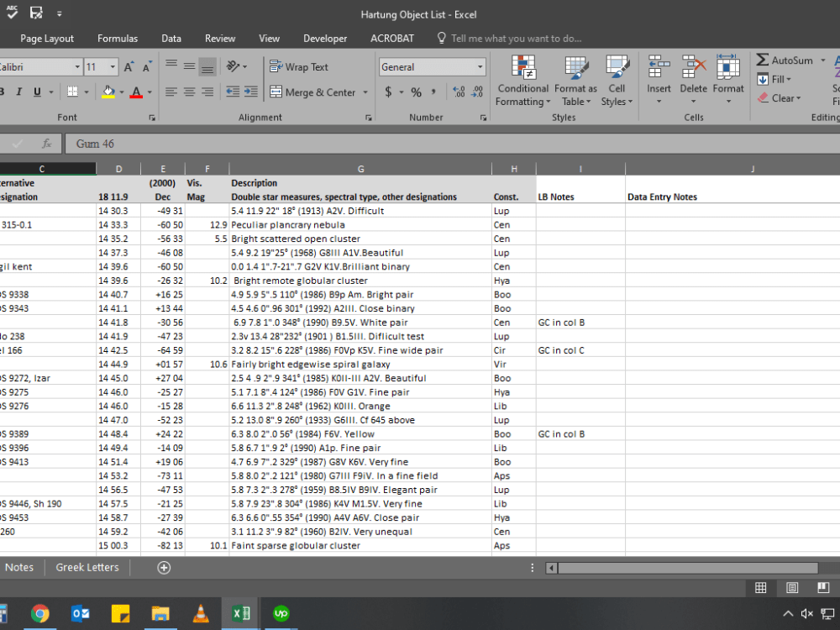Screen dimensions: 840x630
Task: Select Bottom Align
Action: (207, 66)
